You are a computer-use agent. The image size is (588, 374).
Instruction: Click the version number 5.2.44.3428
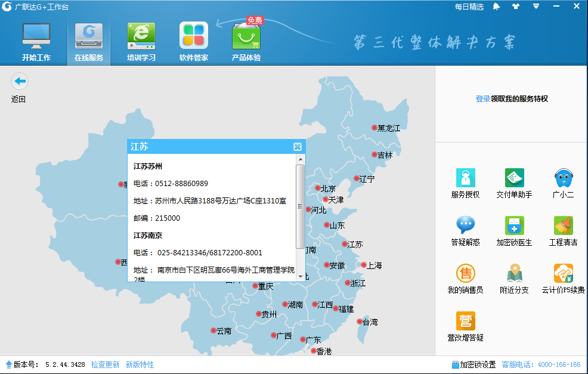pos(65,364)
